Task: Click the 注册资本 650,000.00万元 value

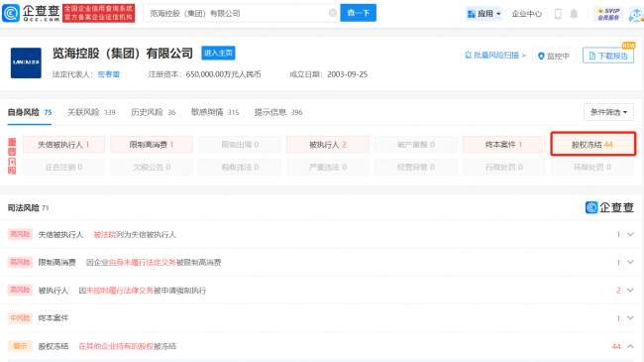Action: click(x=223, y=74)
